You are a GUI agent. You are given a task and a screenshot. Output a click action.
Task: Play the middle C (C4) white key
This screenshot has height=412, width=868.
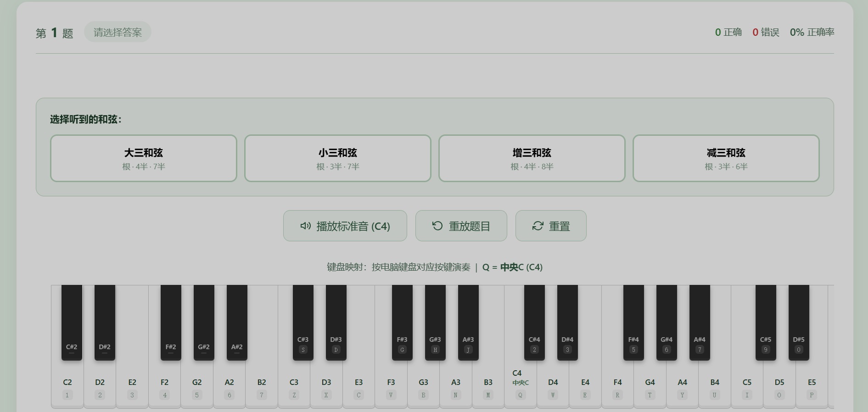pyautogui.click(x=521, y=385)
